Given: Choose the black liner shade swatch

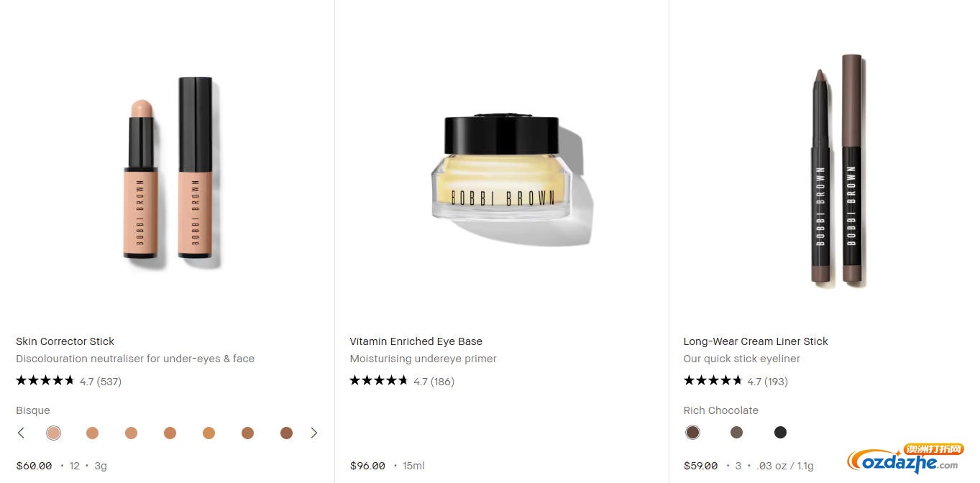Looking at the screenshot, I should coord(780,432).
